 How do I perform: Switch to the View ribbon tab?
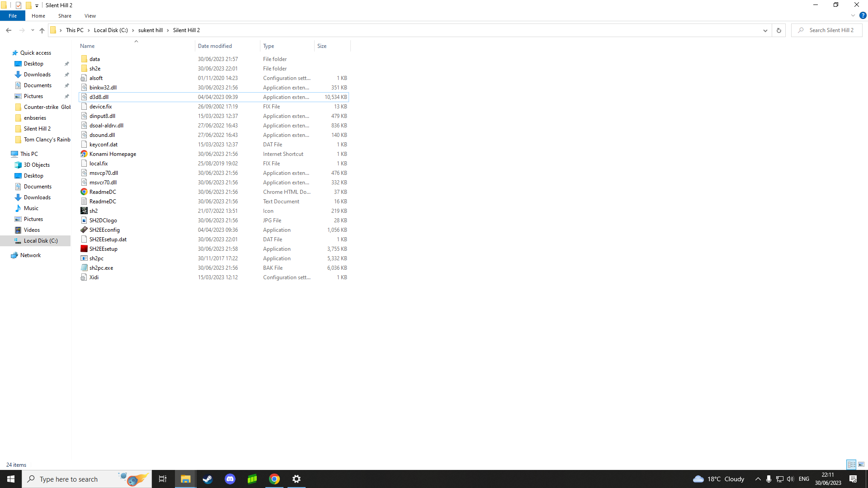(x=90, y=15)
